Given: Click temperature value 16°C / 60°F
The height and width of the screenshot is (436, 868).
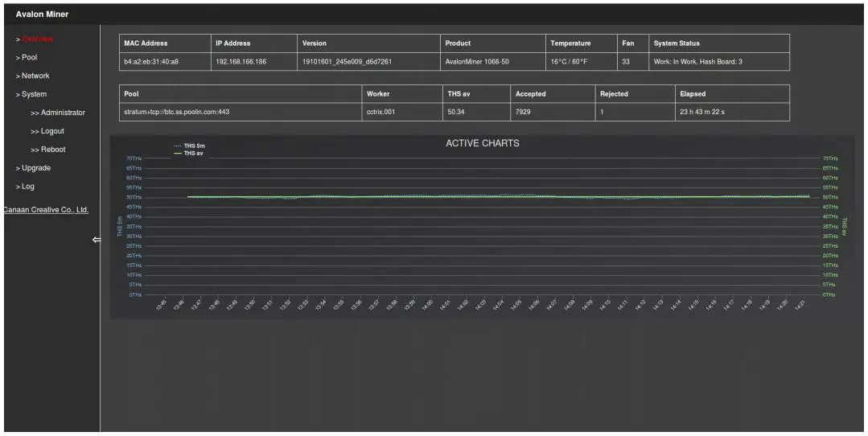Looking at the screenshot, I should click(569, 62).
